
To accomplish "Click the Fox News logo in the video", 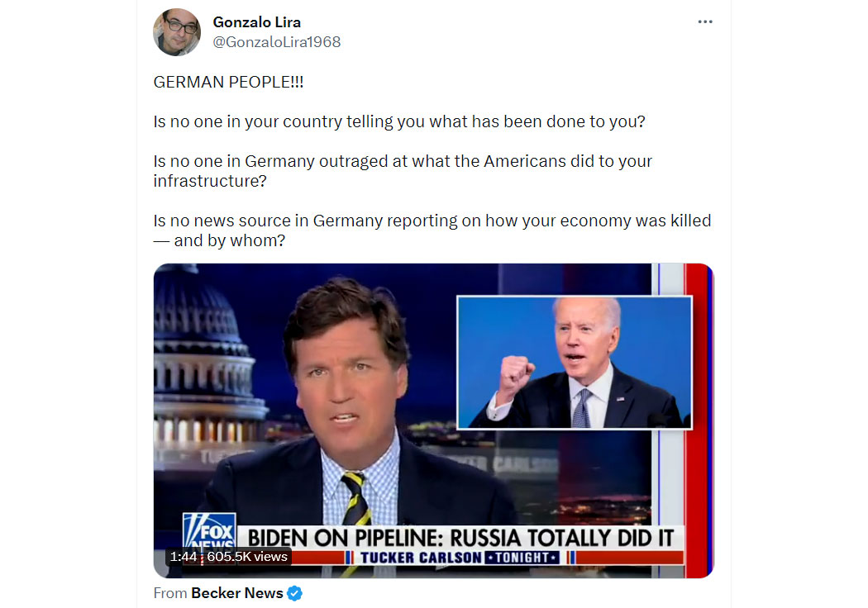I will pos(209,530).
